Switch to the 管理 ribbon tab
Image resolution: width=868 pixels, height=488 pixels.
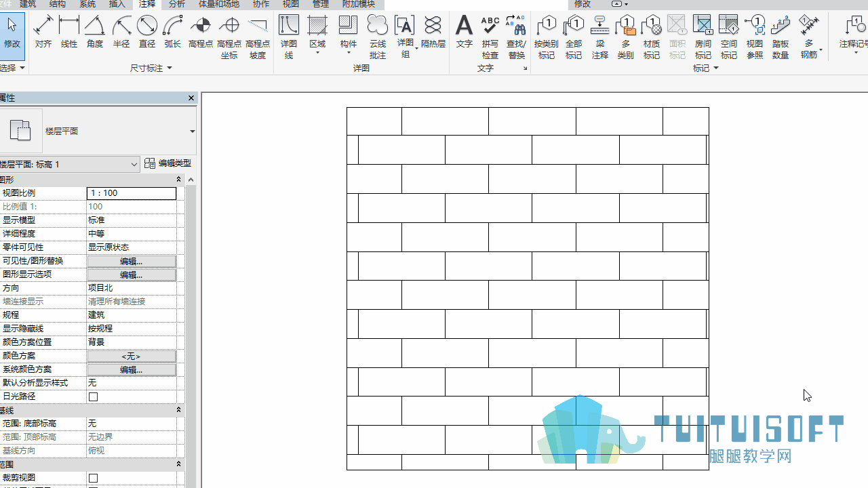click(321, 4)
